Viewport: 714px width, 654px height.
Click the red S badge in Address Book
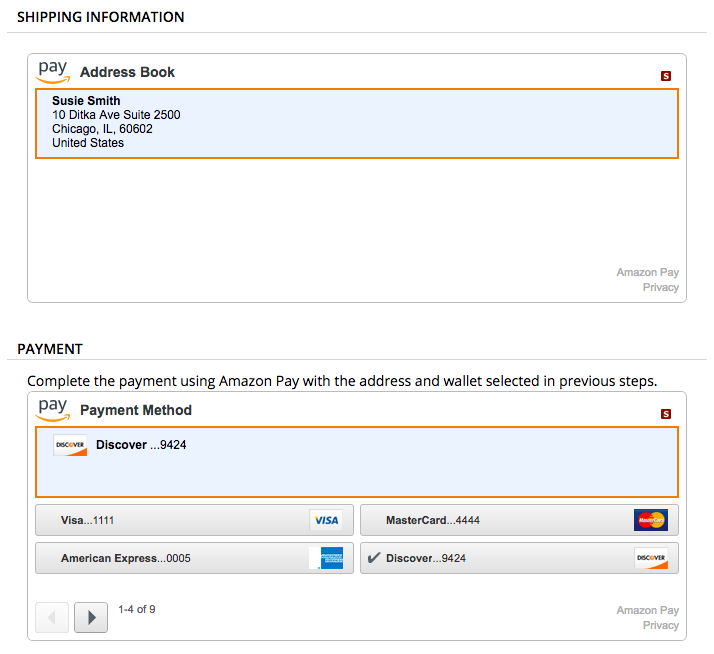[x=666, y=76]
